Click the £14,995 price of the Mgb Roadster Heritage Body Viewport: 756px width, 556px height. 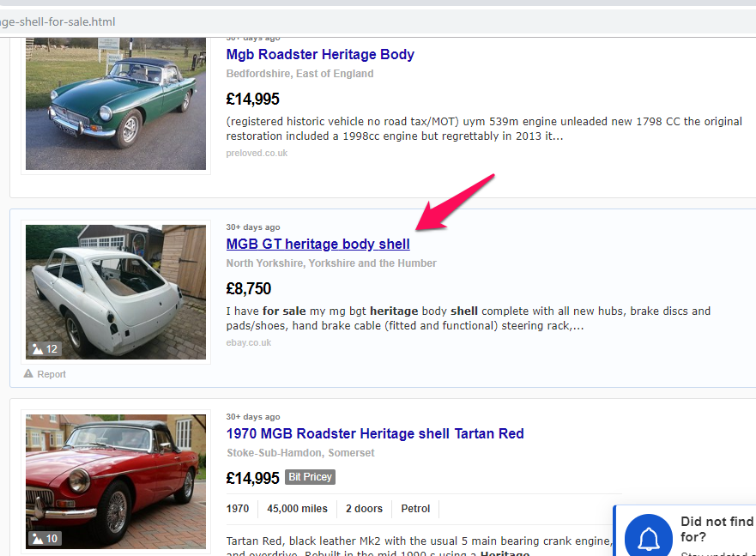tap(252, 100)
